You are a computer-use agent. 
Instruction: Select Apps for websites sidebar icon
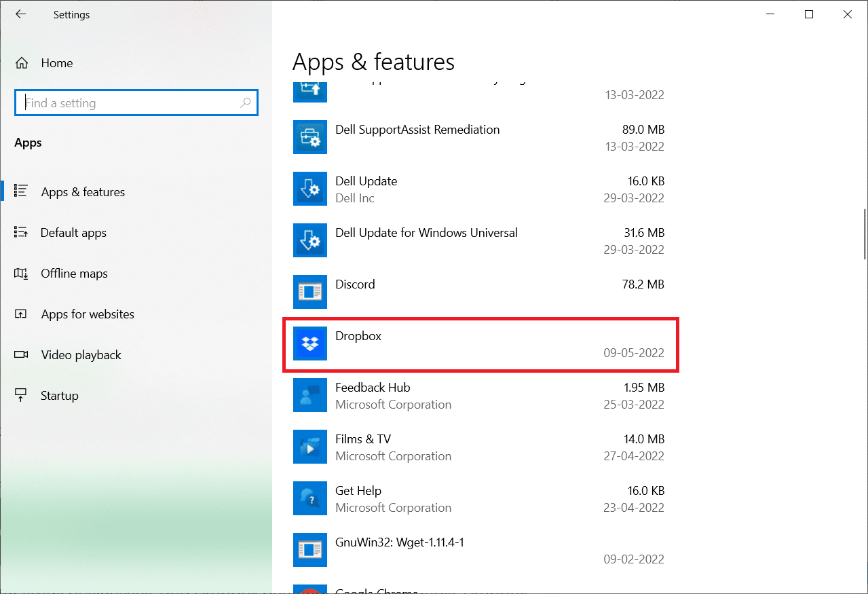coord(20,314)
